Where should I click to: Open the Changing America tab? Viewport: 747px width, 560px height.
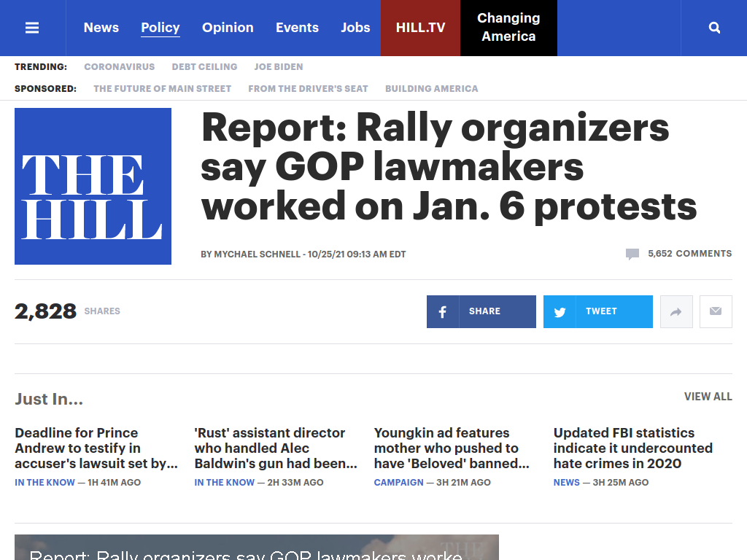point(508,28)
